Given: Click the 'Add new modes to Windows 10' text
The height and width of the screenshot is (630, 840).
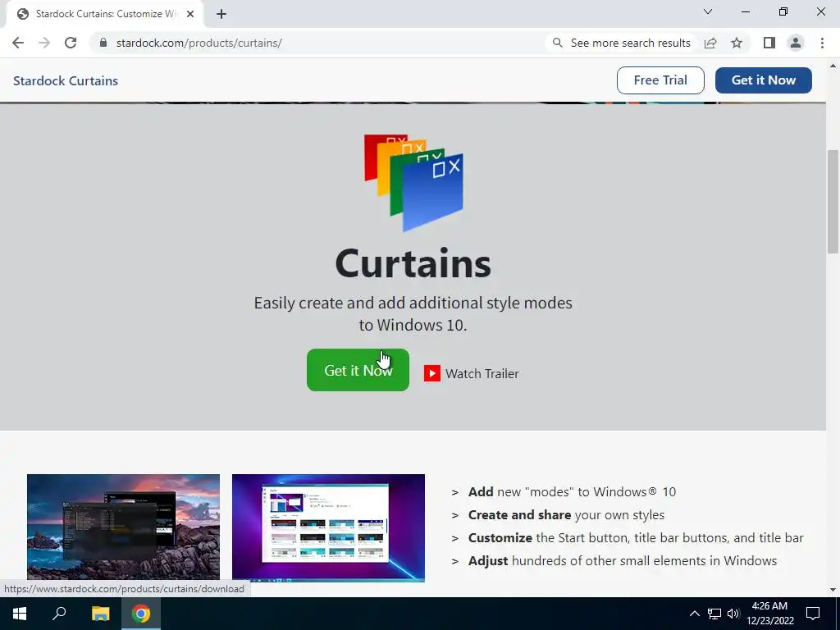Looking at the screenshot, I should pyautogui.click(x=572, y=492).
